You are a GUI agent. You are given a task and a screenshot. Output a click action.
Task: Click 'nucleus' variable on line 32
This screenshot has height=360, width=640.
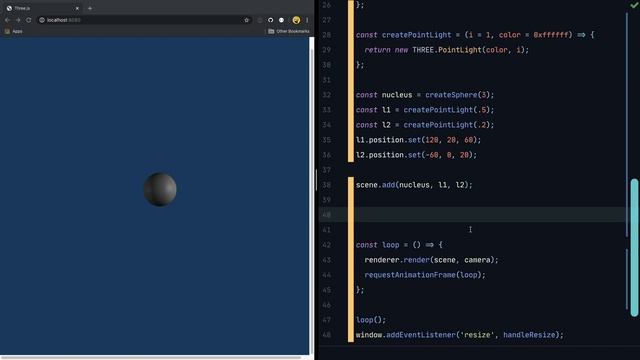coord(397,95)
